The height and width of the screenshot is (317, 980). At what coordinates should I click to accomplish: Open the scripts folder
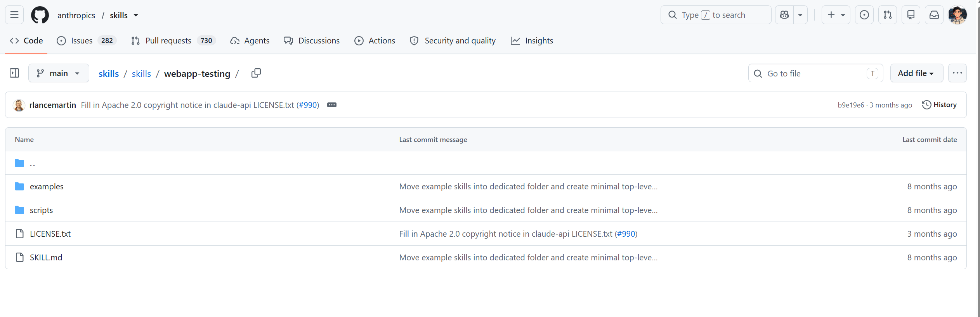click(x=41, y=210)
